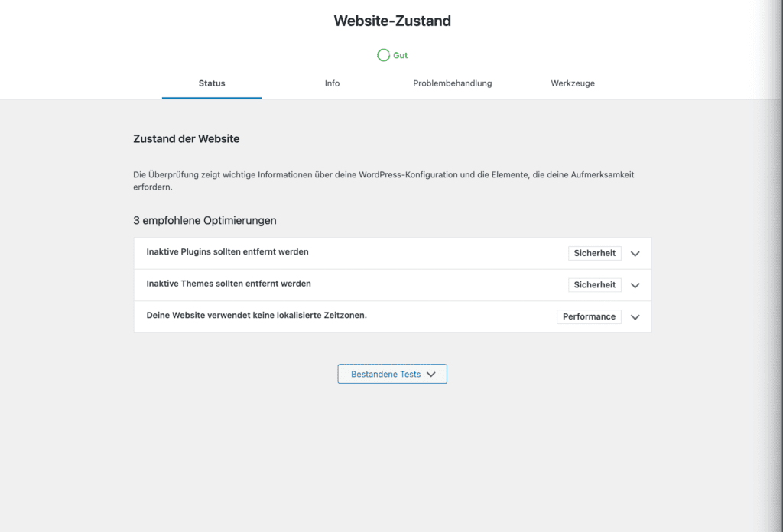Click the Website-Zustand page title

(391, 21)
